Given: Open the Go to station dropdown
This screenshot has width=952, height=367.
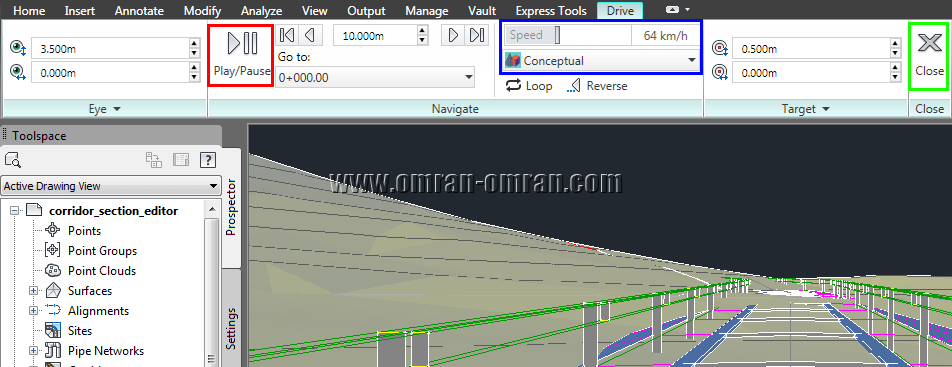Looking at the screenshot, I should [375, 77].
